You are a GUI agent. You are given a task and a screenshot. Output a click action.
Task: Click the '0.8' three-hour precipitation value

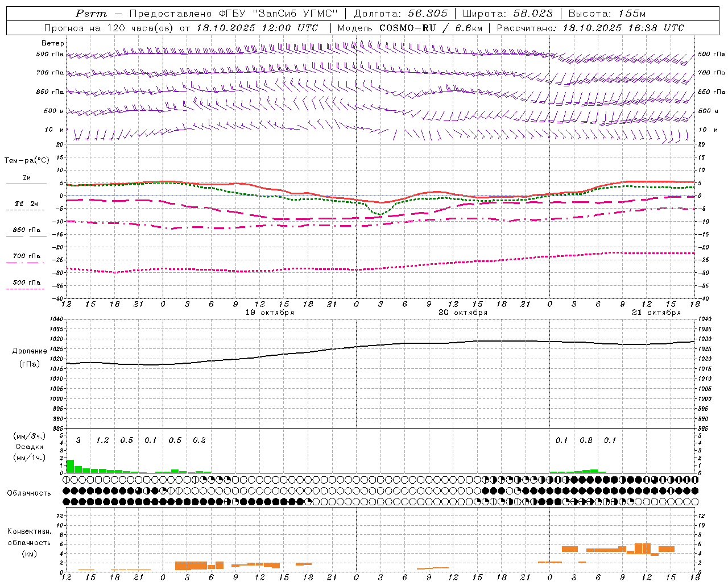pos(586,440)
